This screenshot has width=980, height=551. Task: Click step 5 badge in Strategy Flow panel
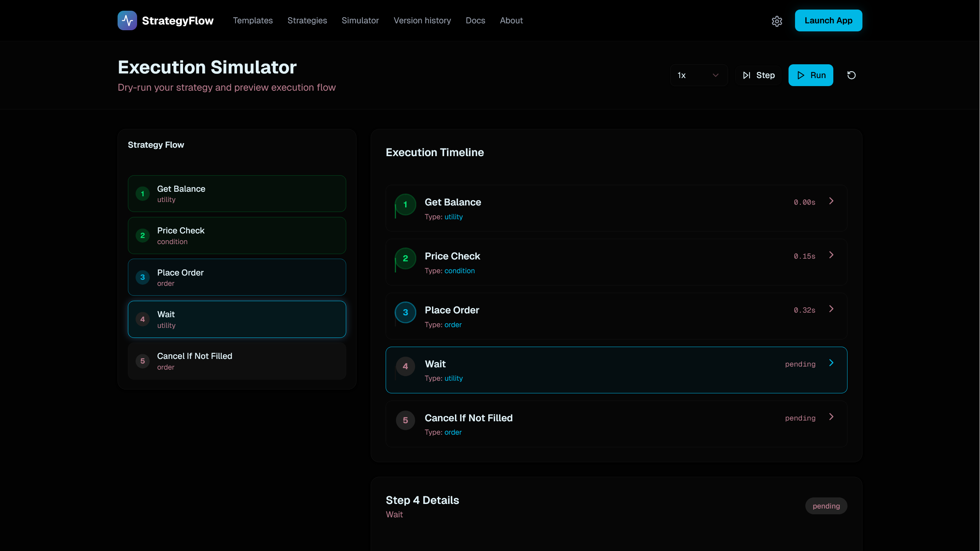[142, 361]
